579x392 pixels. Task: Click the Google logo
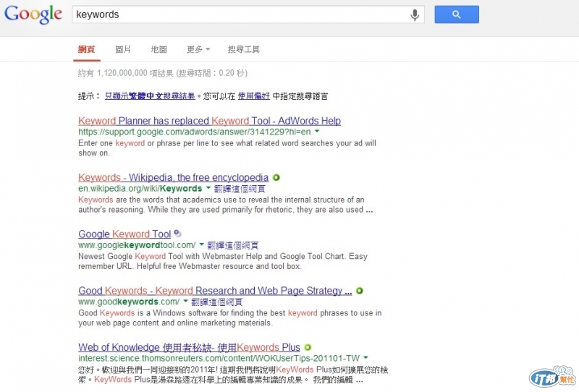[33, 14]
